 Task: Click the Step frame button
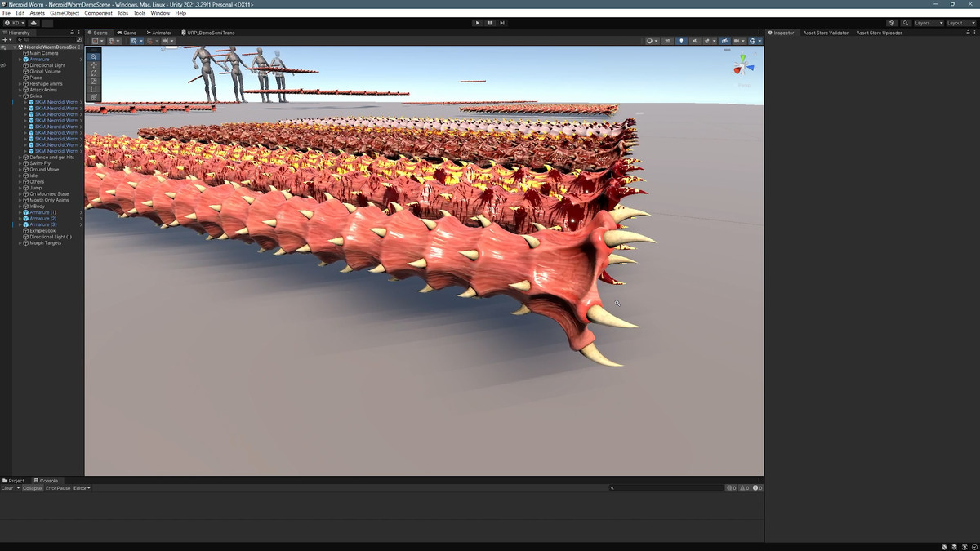tap(502, 23)
